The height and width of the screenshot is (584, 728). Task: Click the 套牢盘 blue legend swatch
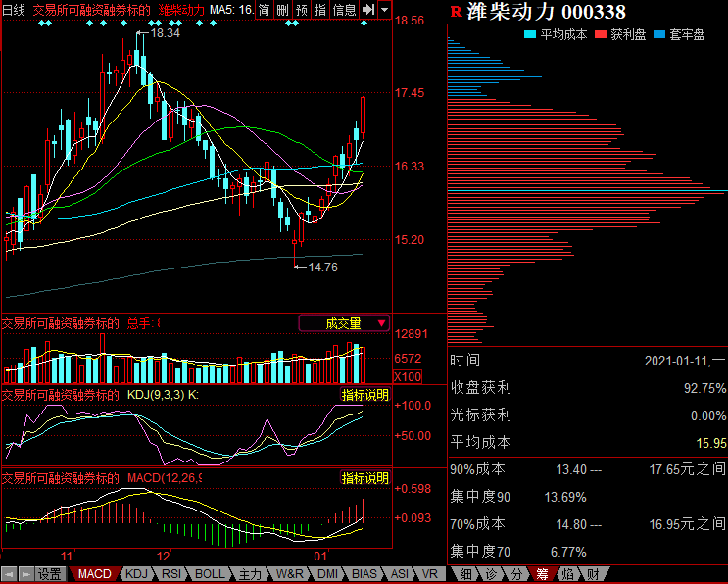click(x=658, y=34)
